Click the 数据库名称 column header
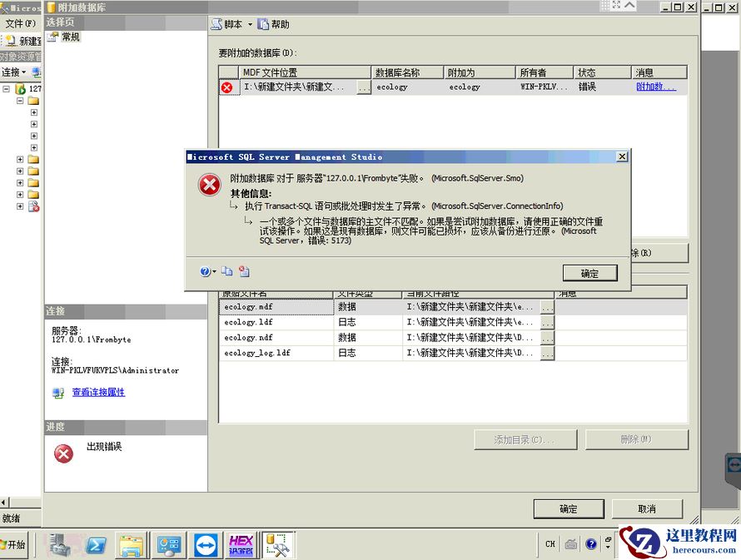741x560 pixels. tap(407, 72)
